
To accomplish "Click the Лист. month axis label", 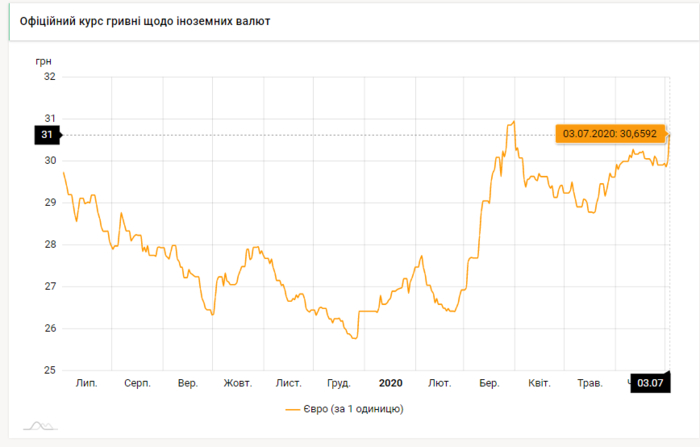I will 289,383.
